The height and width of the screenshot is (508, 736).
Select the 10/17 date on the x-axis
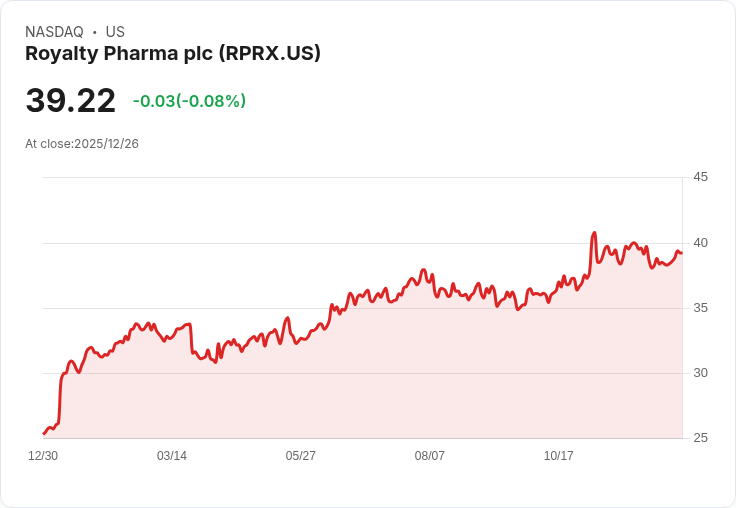(559, 456)
